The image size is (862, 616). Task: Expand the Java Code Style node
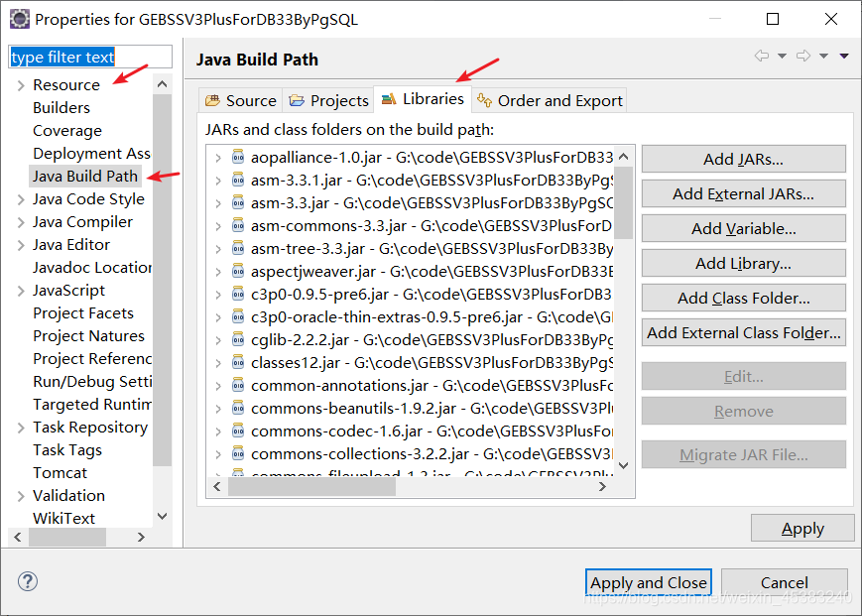tap(21, 199)
